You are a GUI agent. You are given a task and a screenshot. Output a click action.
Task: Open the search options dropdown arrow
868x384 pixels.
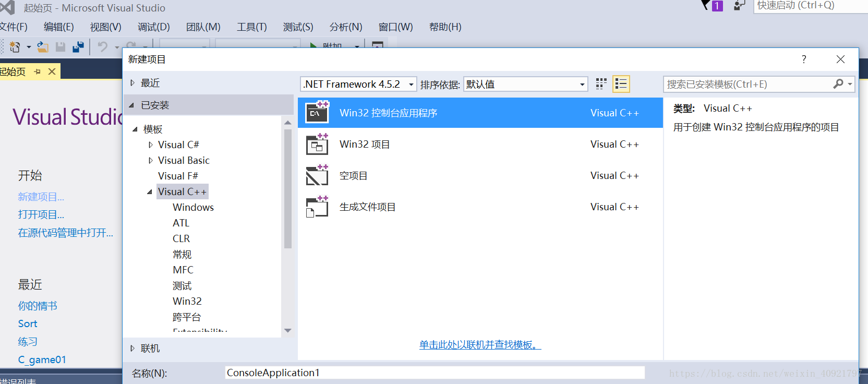(850, 84)
